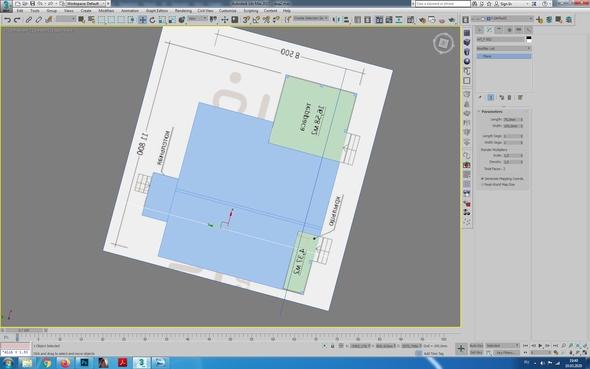Select the Plane entry in modifier stack

click(504, 56)
